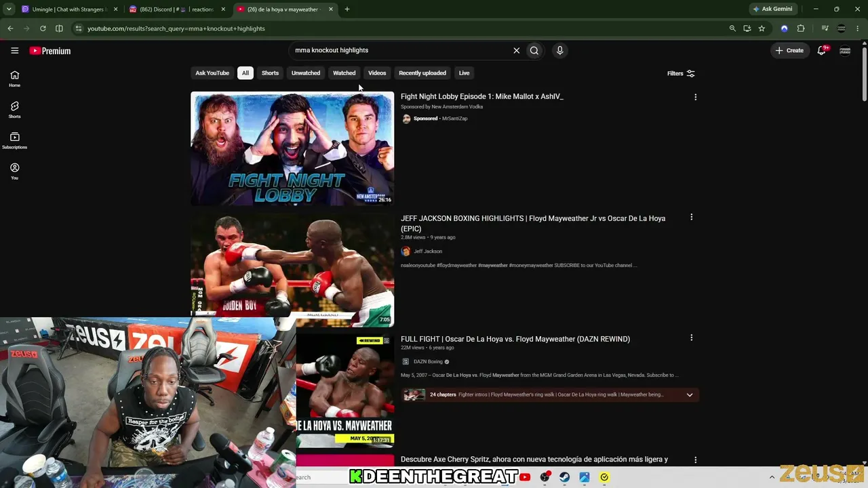This screenshot has width=868, height=488.
Task: Select the Ask YouTube chip
Action: pos(212,73)
